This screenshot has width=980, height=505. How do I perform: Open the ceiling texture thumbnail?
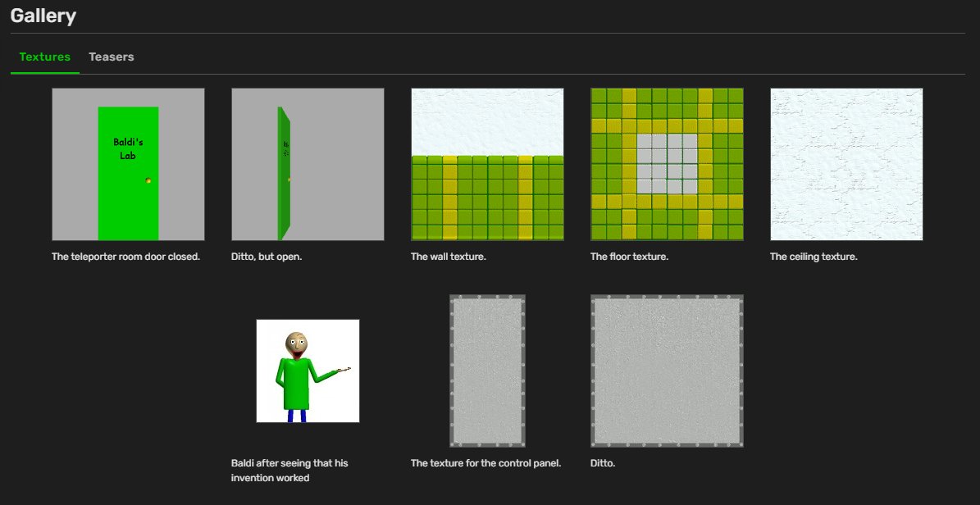coord(846,165)
